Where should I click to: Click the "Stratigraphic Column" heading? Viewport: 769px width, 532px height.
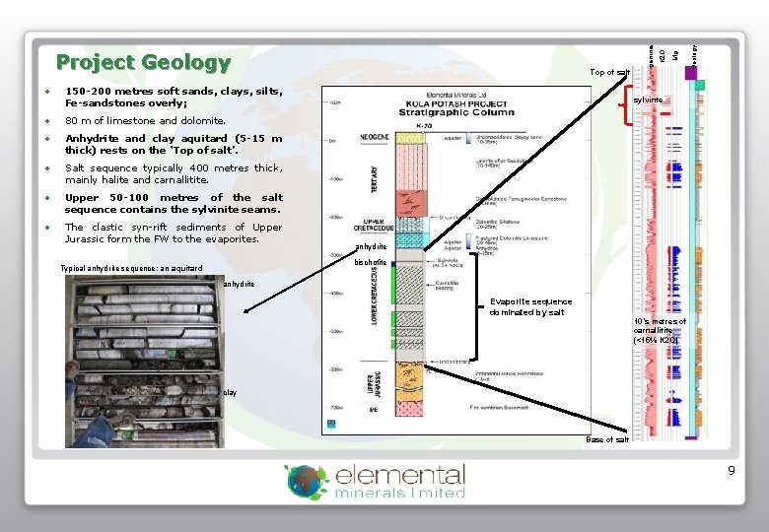[456, 112]
